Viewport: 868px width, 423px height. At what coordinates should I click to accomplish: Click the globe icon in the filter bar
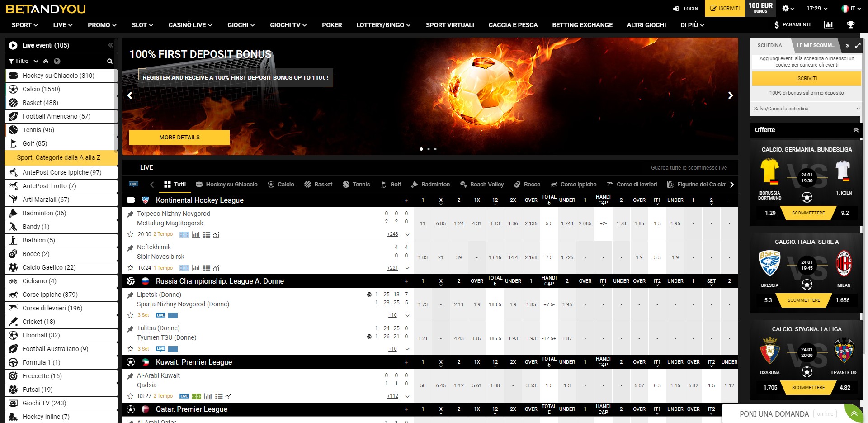click(57, 61)
